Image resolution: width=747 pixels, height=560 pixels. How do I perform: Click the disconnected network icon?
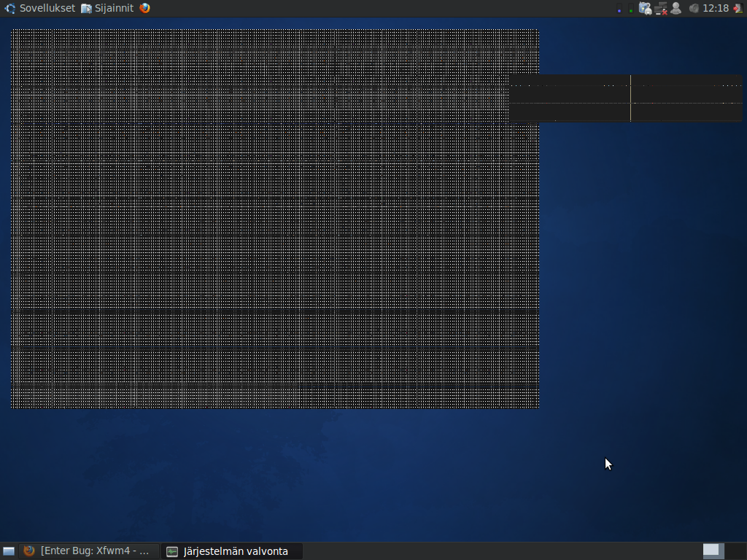pyautogui.click(x=661, y=8)
